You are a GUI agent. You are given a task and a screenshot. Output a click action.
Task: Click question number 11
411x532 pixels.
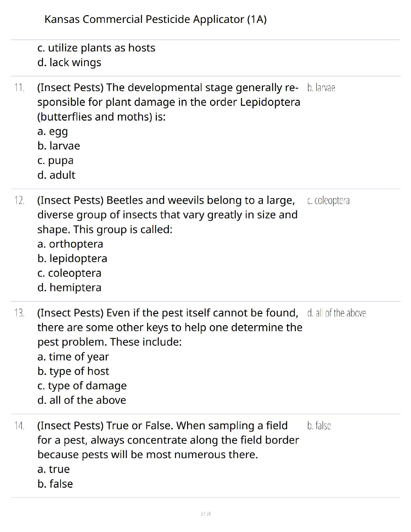[19, 88]
